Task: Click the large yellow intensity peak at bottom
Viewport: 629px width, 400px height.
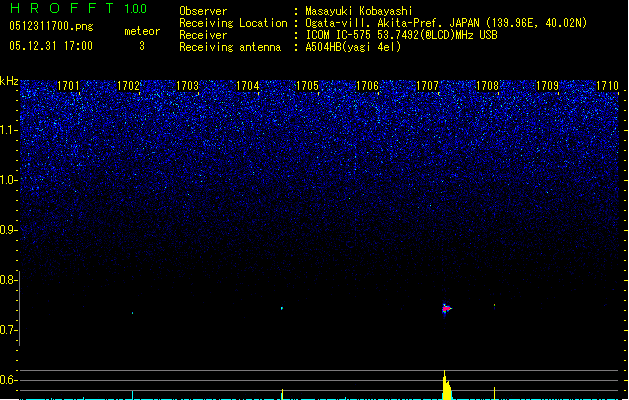Action: (447, 387)
